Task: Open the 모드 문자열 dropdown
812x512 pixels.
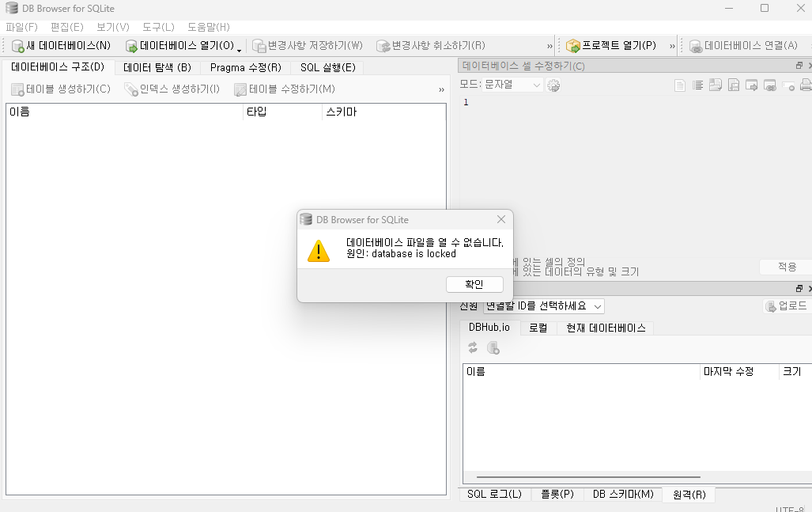Action: click(512, 85)
